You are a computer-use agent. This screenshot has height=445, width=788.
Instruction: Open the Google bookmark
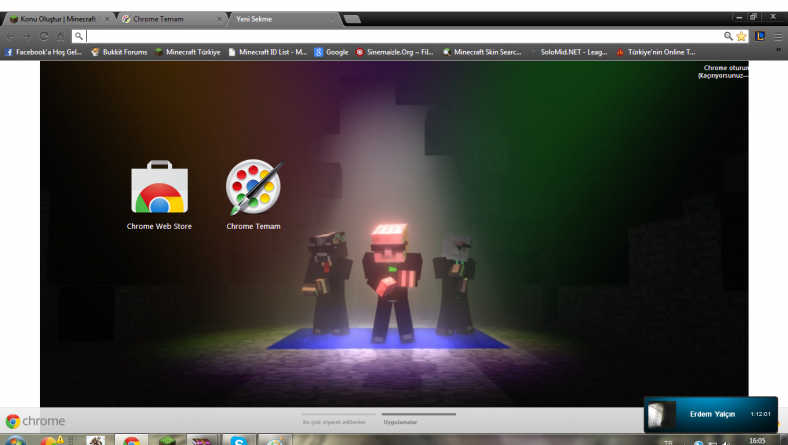331,52
